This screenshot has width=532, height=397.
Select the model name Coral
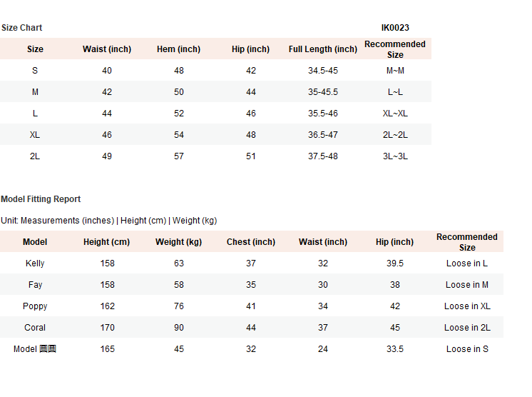point(35,328)
